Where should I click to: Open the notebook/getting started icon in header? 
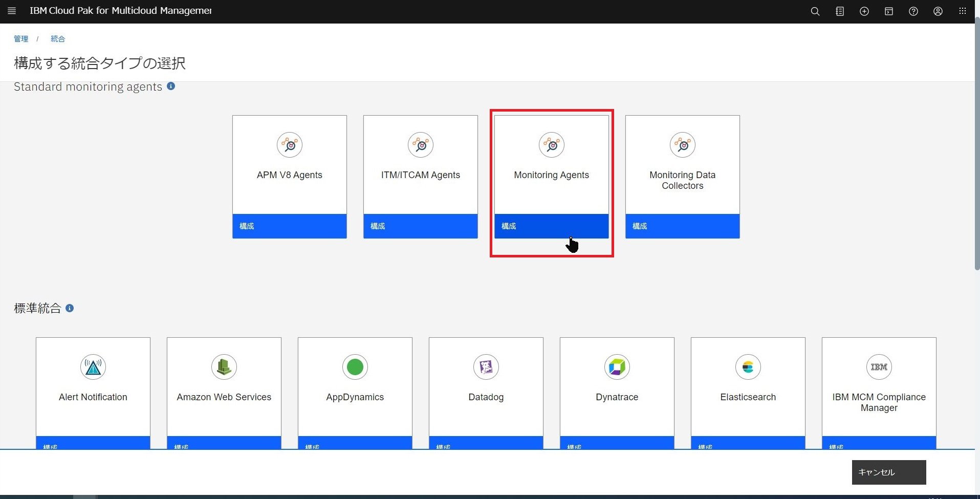[x=840, y=11]
